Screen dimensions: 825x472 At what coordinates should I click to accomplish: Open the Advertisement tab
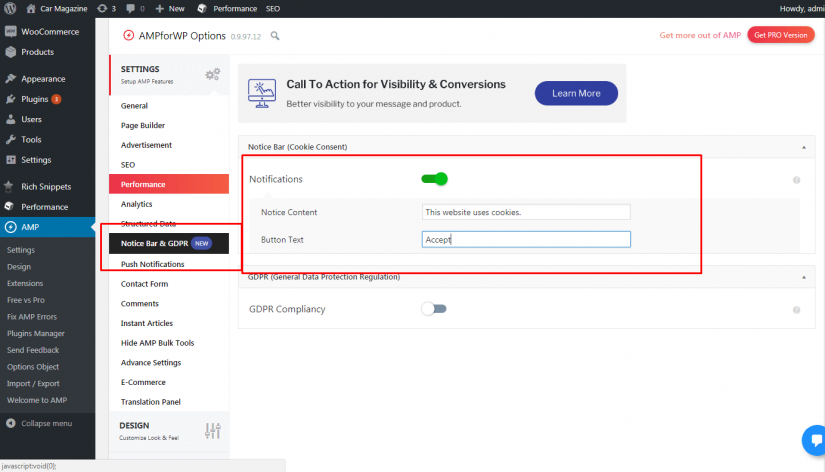point(146,145)
